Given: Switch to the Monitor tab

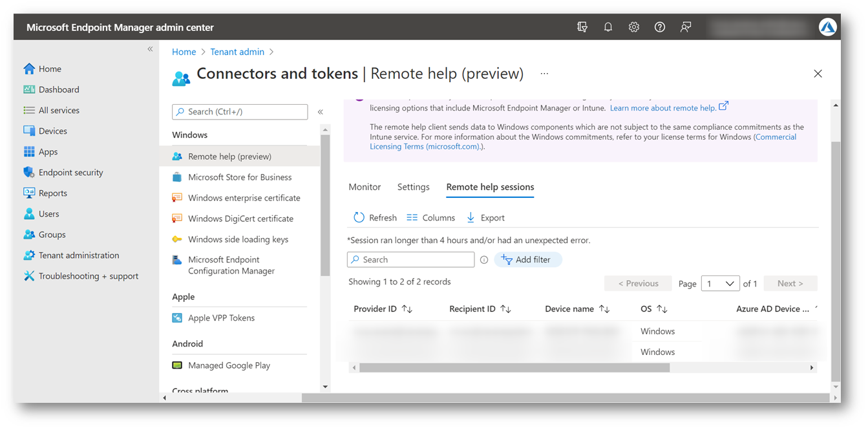Looking at the screenshot, I should (365, 187).
